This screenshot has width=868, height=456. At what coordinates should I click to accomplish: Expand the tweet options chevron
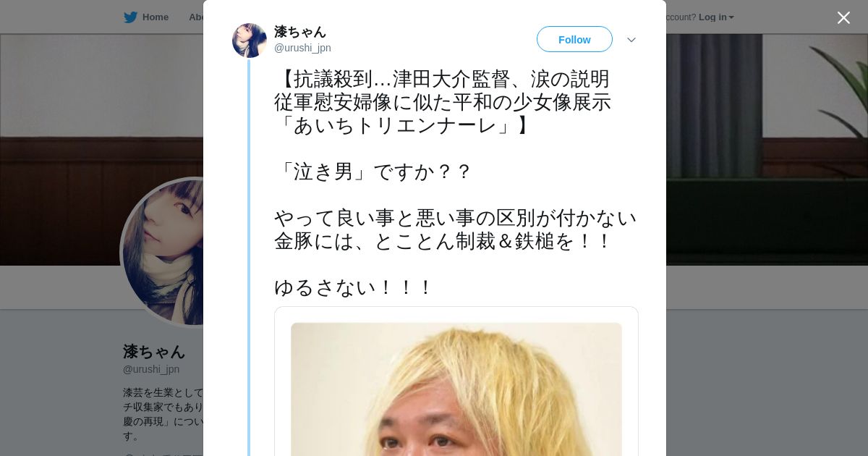(x=631, y=40)
